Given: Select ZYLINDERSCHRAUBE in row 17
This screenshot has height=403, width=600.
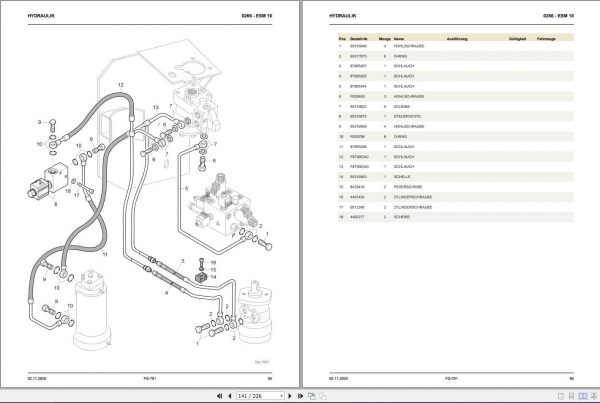Looking at the screenshot, I should click(x=413, y=207).
